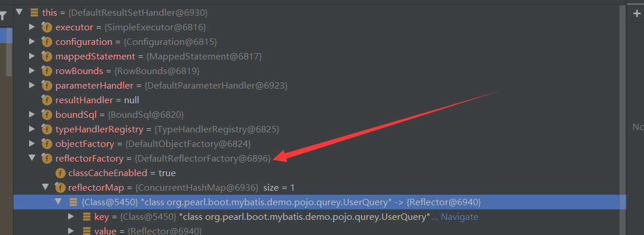
Task: Click the object icon beside 'this'
Action: tap(34, 13)
